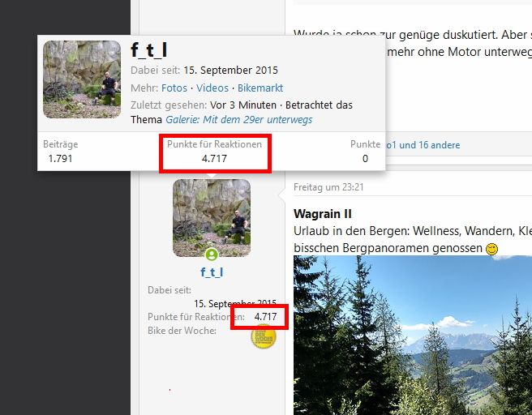
Task: Click 4.717 reaction points in post sidebar
Action: [266, 317]
